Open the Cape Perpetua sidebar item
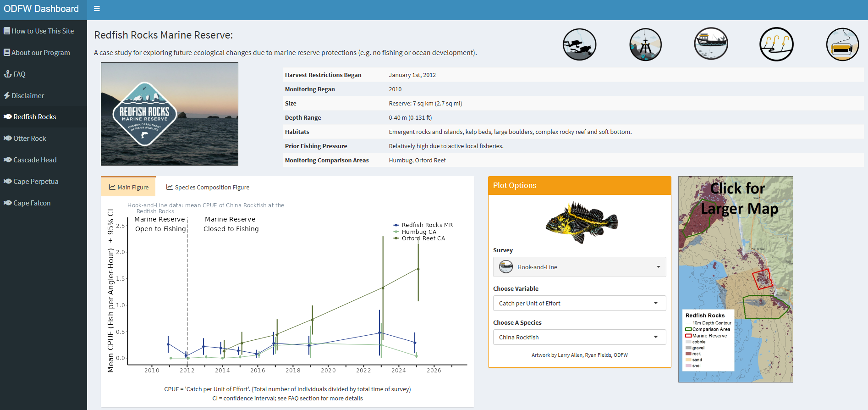868x410 pixels. [36, 182]
